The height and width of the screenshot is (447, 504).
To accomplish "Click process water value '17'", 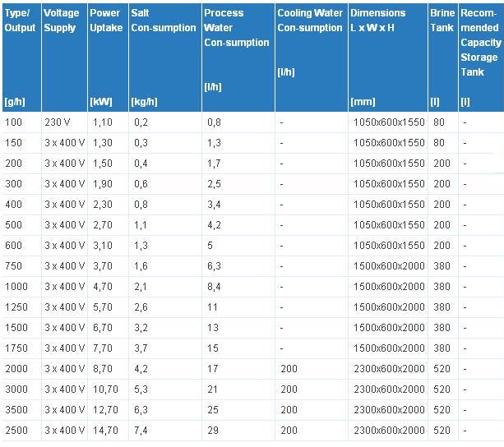I will click(213, 369).
